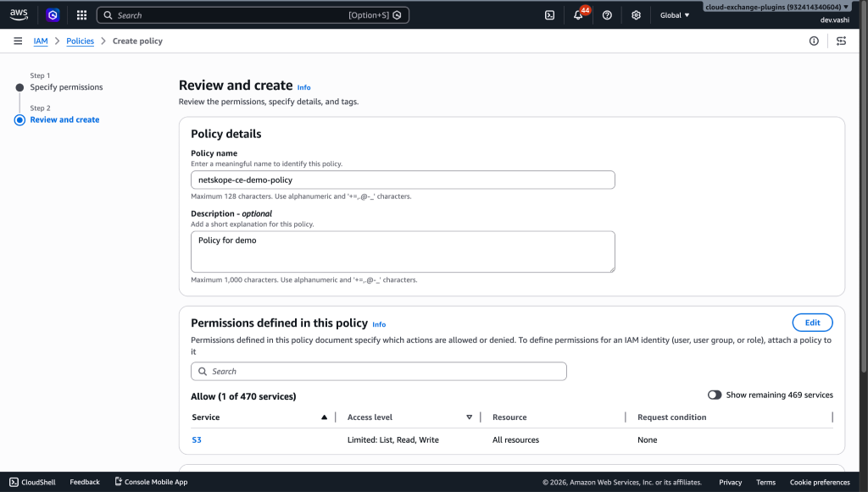Open CloudShell in the footer
Screen dimensions: 868x492
coord(33,482)
